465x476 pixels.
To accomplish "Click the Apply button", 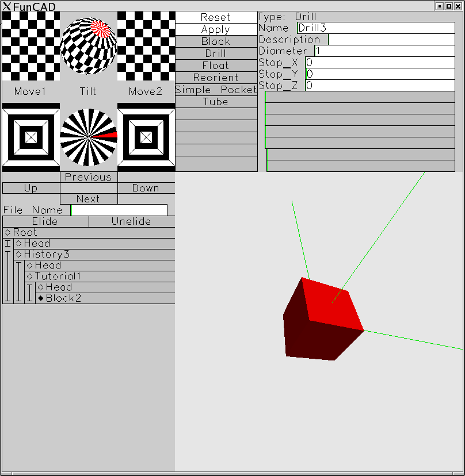I will point(216,29).
